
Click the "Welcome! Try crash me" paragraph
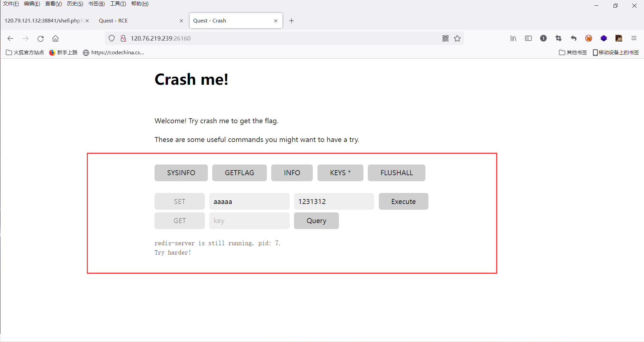[217, 121]
